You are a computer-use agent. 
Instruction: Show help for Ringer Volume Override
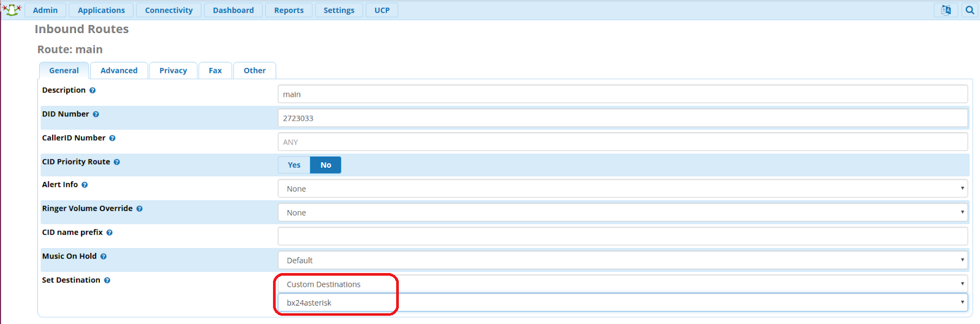coord(140,208)
